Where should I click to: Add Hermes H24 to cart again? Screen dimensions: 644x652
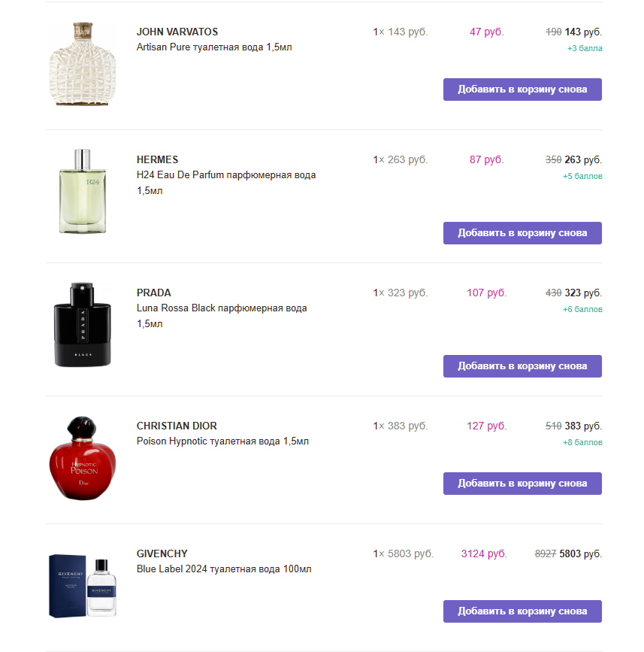[522, 233]
